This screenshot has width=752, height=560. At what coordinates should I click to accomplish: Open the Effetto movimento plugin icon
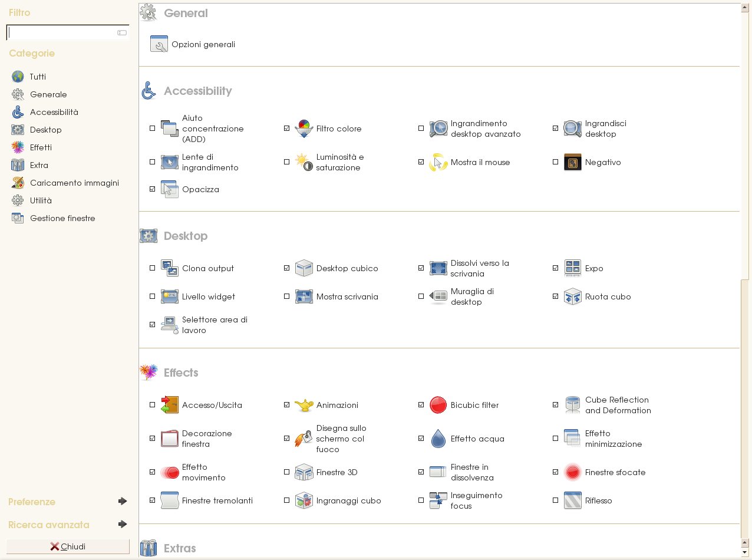coord(170,472)
